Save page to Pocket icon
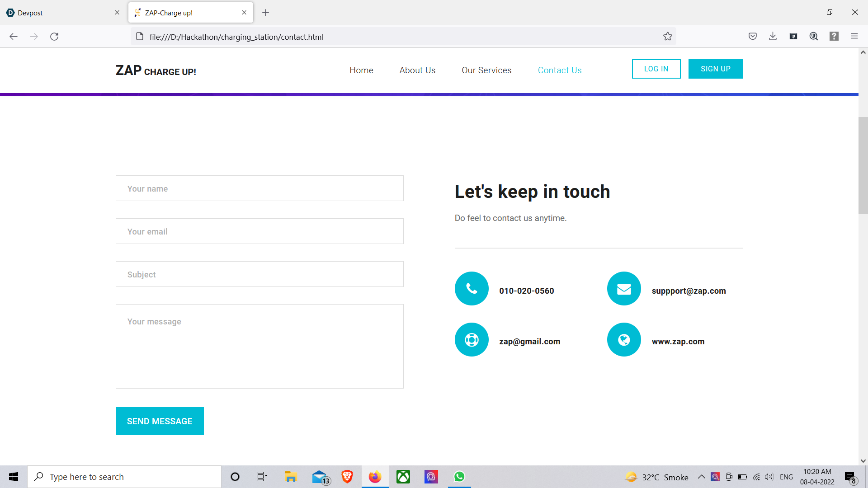The image size is (868, 488). point(752,37)
